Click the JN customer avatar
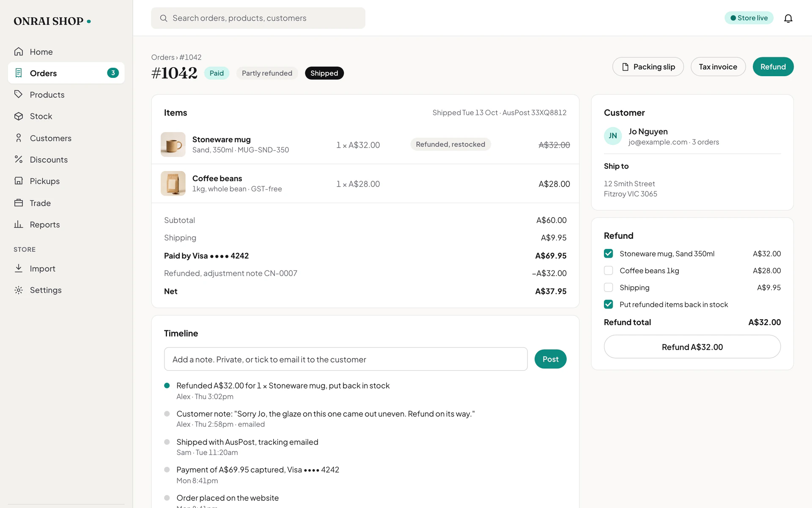812x508 pixels. 613,136
